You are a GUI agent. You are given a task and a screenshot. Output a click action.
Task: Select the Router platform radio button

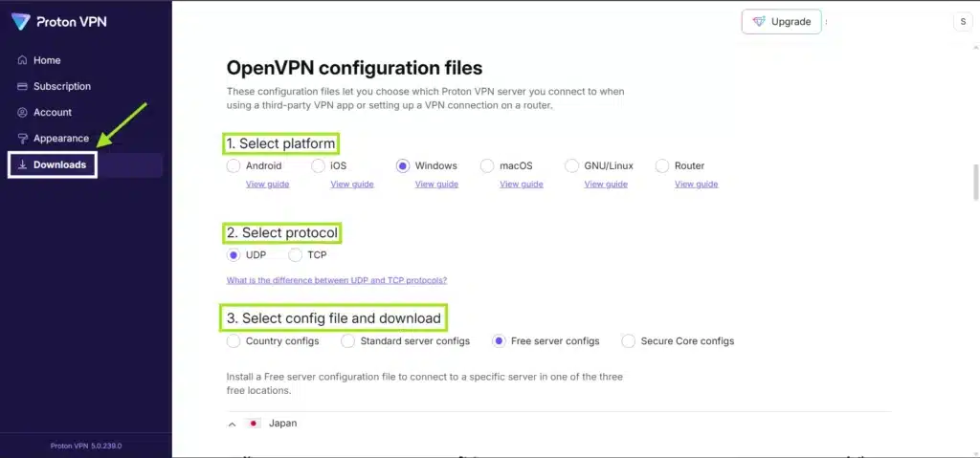pyautogui.click(x=662, y=166)
